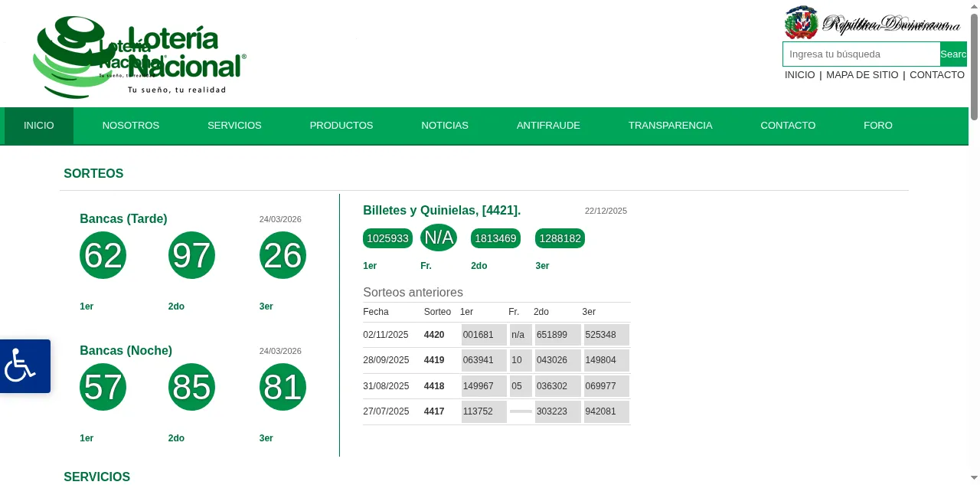Open the FORO menu
Viewport: 980px width, 485px height.
(878, 126)
